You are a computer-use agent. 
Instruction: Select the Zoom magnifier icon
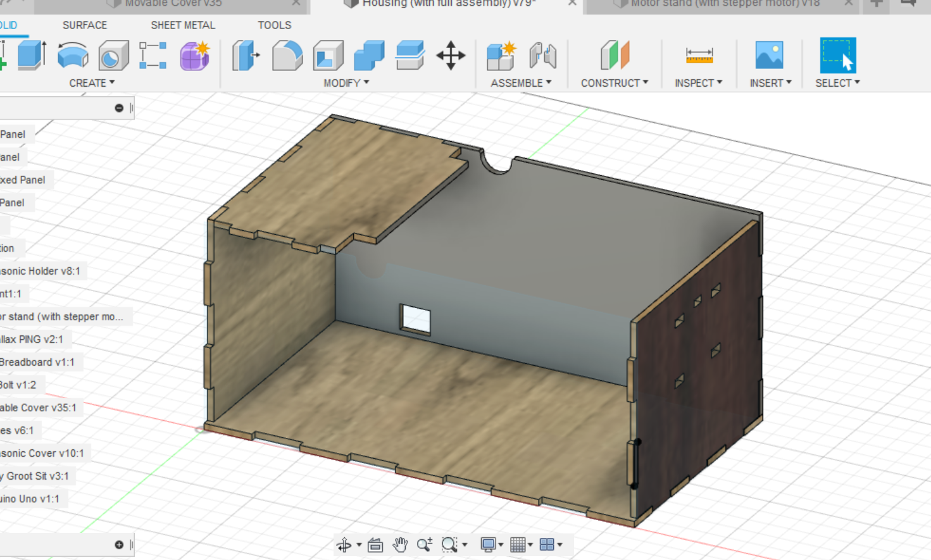(425, 545)
